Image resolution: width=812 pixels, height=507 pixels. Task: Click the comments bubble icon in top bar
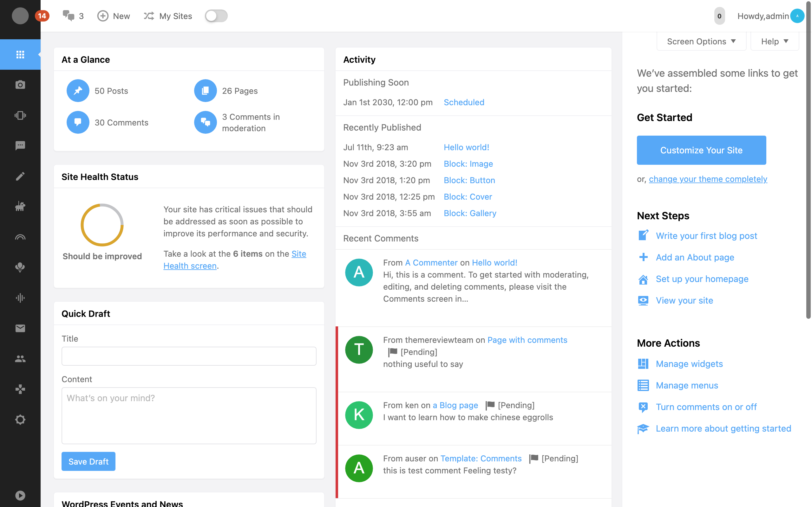69,16
